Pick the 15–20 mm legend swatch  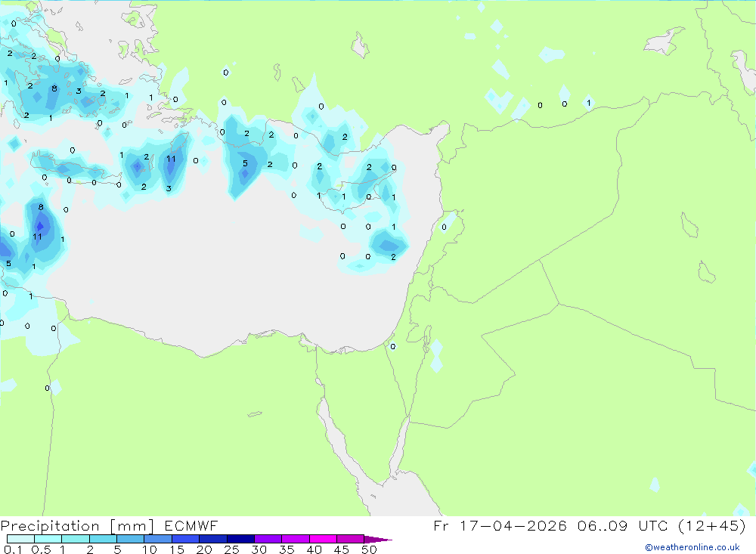click(186, 539)
